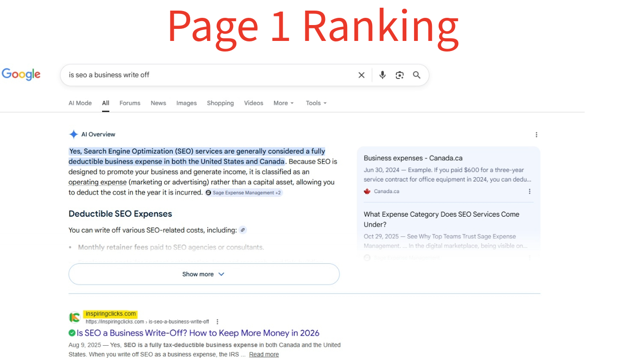Image resolution: width=625 pixels, height=364 pixels.
Task: Click Aug 9, 2025 result snippet text
Action: [204, 350]
